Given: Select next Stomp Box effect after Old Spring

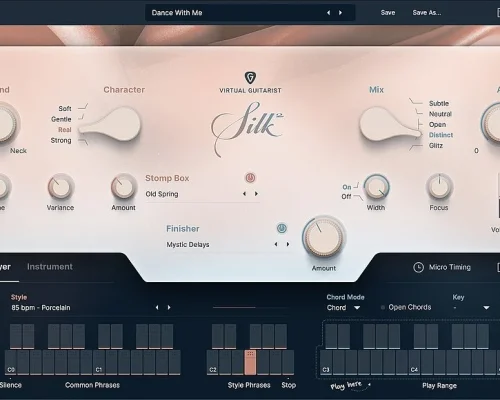Looking at the screenshot, I should 256,194.
